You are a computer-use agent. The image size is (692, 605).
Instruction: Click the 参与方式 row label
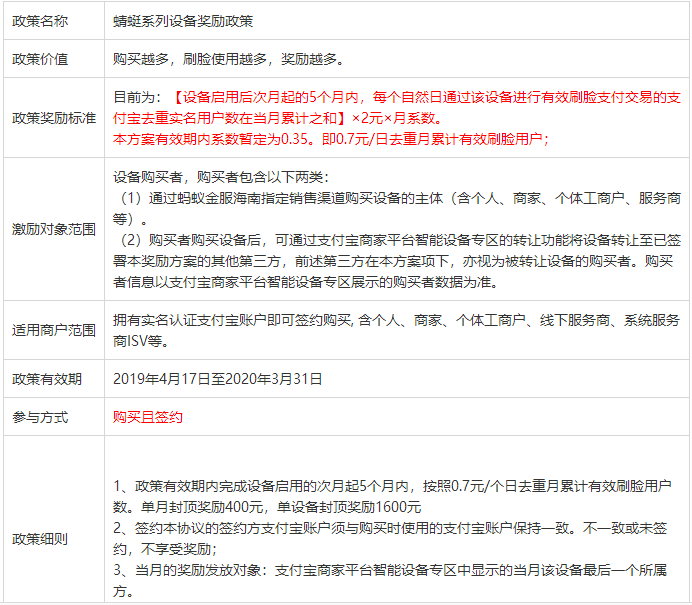coord(40,417)
